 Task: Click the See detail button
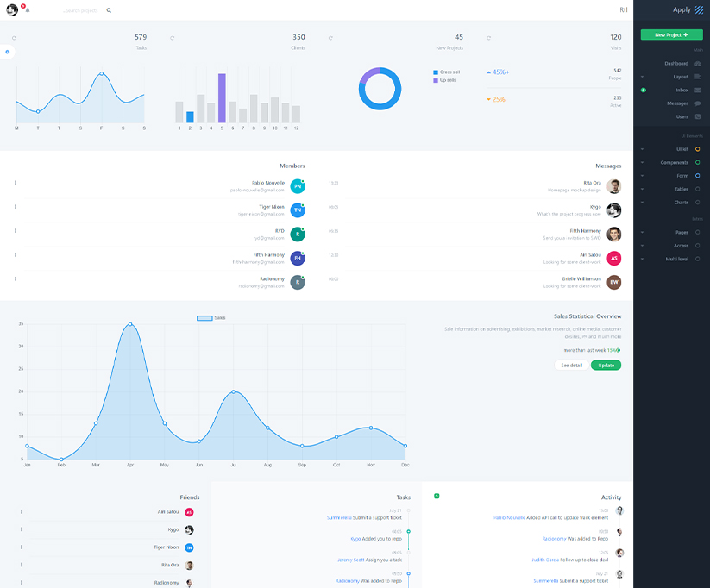tap(571, 366)
